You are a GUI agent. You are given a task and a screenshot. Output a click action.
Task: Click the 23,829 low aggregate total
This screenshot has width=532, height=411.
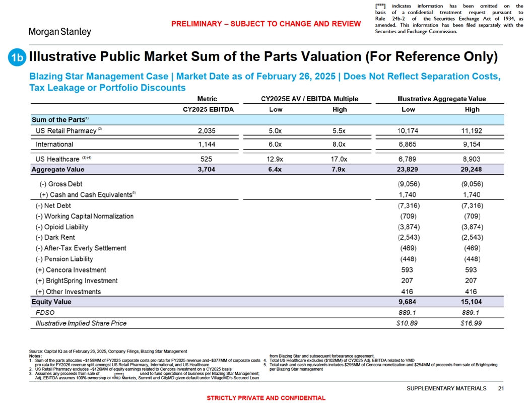click(408, 169)
